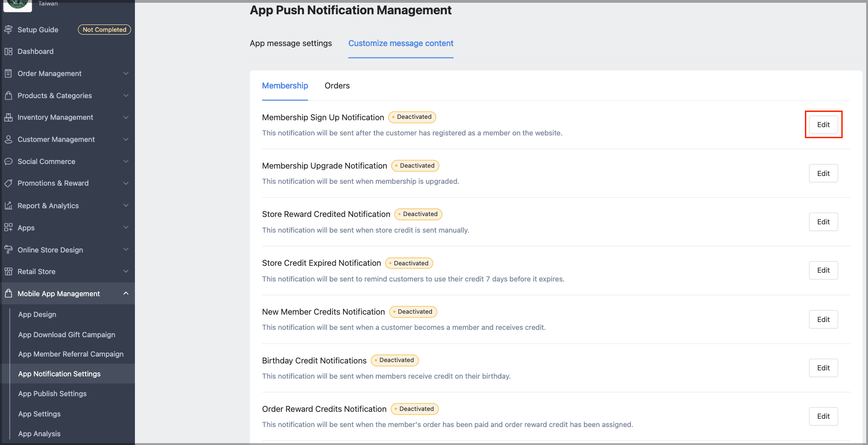The width and height of the screenshot is (868, 445).
Task: Open Setup Guide in the sidebar
Action: [x=38, y=29]
